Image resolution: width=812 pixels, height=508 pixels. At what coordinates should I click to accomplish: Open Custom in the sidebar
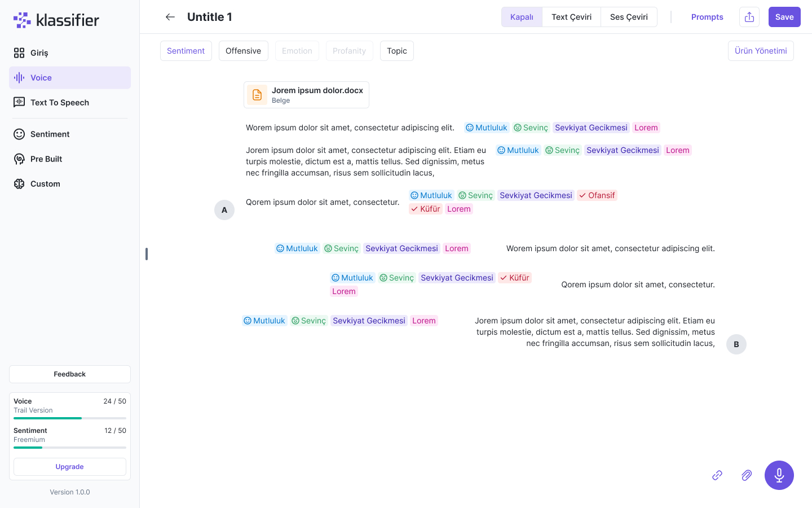coord(70,184)
